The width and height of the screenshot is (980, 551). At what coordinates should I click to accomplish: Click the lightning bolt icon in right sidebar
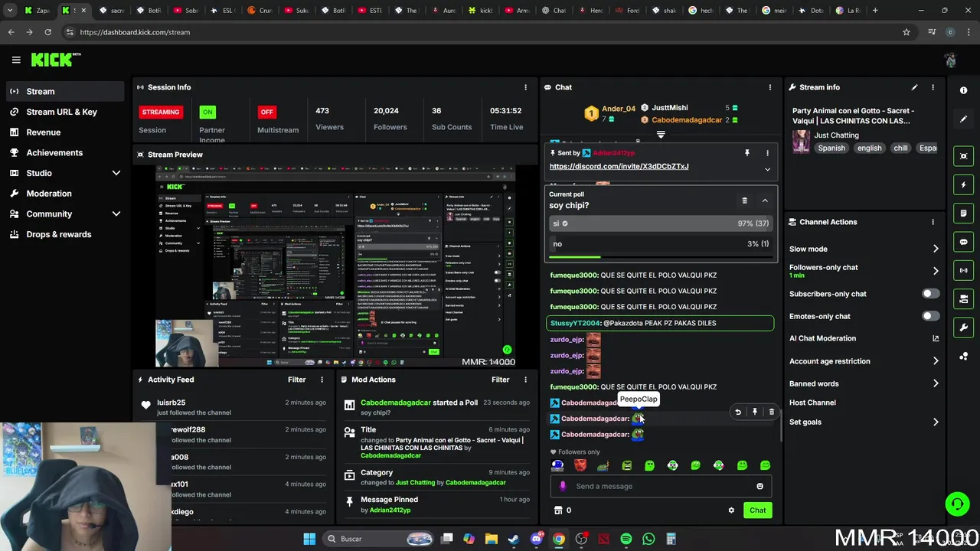coord(963,184)
